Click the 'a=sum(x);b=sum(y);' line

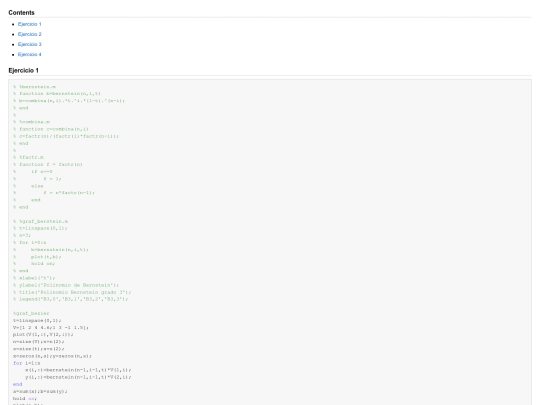point(40,391)
